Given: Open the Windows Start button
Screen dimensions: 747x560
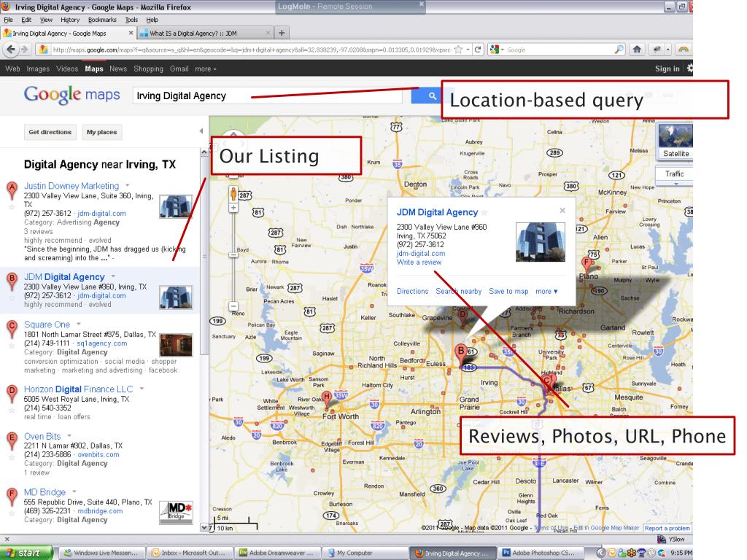Looking at the screenshot, I should 26,553.
